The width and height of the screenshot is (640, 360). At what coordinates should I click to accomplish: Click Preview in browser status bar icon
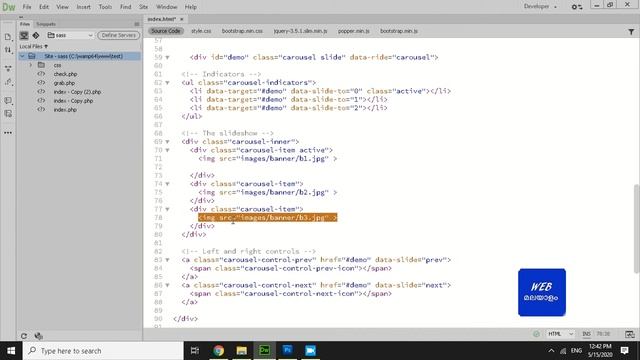coord(629,334)
